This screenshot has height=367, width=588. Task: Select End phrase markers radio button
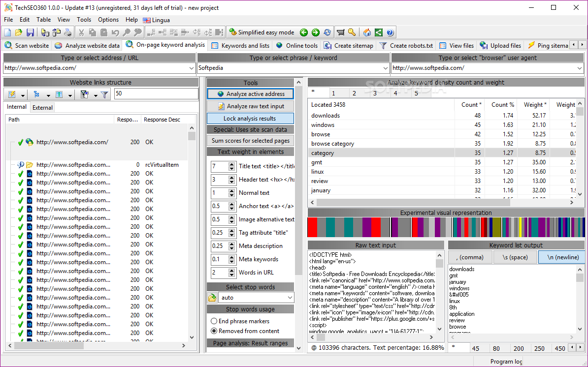[x=214, y=321]
